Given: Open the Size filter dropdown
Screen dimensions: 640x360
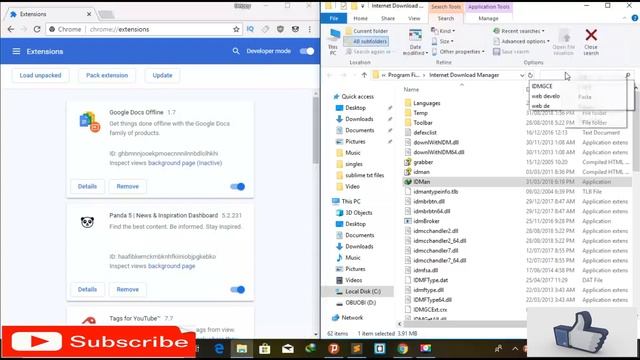Looking at the screenshot, I should click(443, 41).
